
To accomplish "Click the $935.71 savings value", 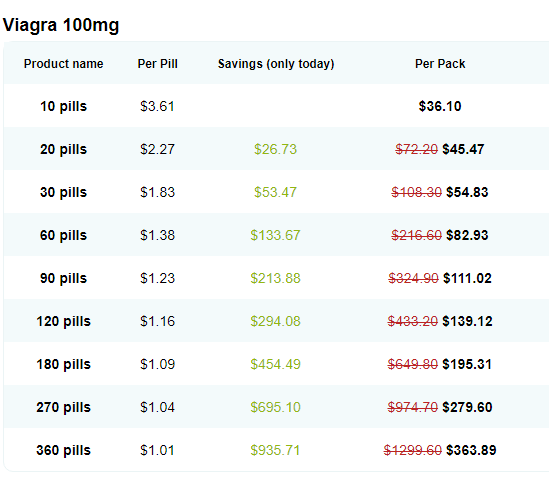I will 275,450.
